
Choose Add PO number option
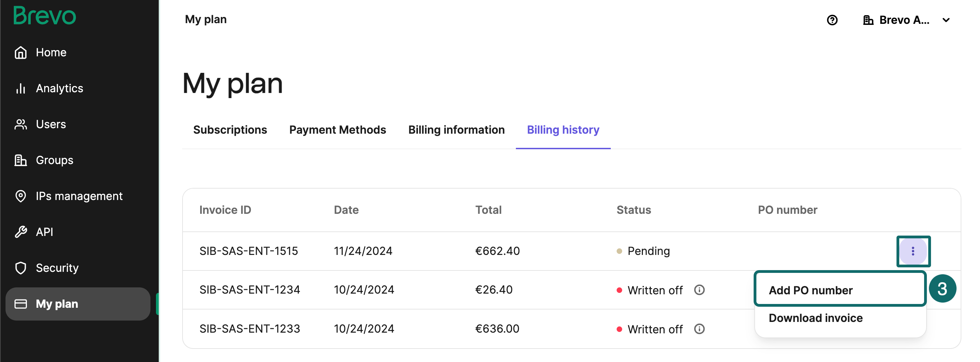[840, 290]
